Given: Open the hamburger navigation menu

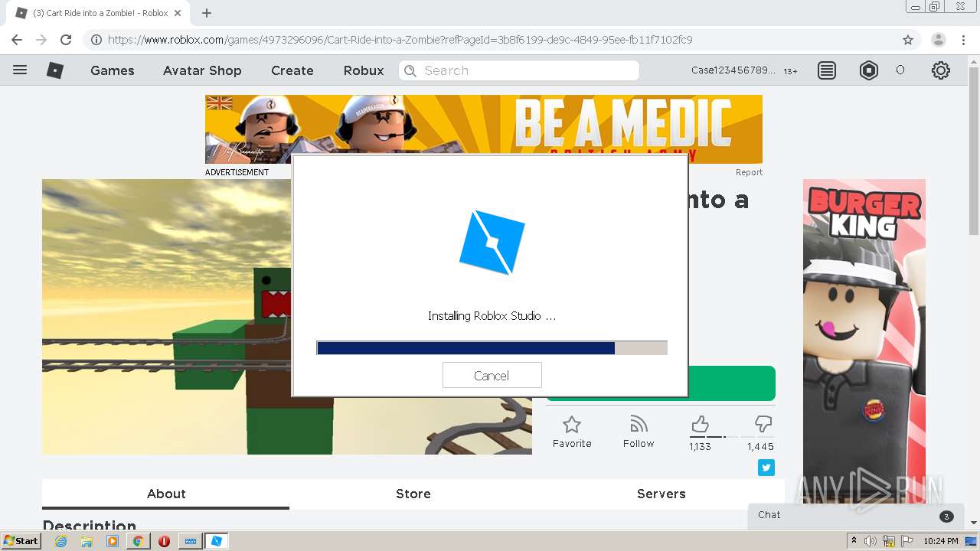Looking at the screenshot, I should coord(20,70).
